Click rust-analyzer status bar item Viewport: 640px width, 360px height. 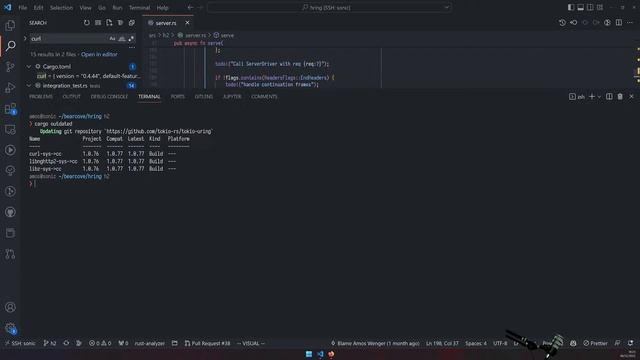[x=149, y=343]
